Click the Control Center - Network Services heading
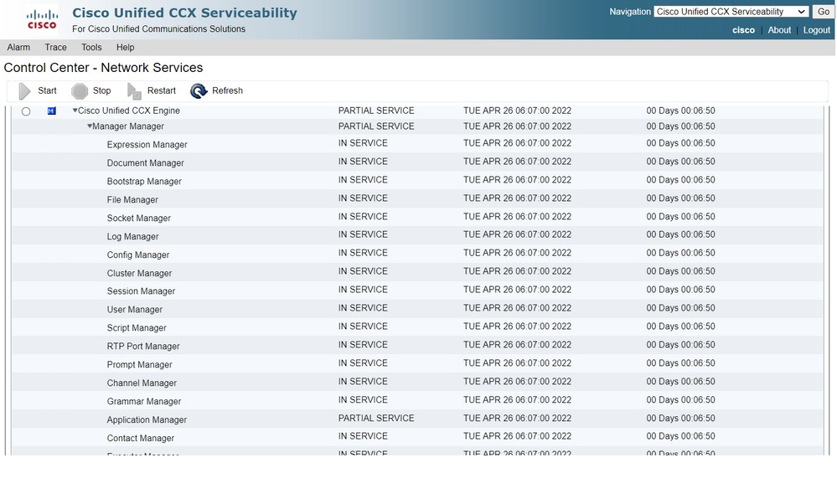The image size is (837, 504). pos(103,68)
